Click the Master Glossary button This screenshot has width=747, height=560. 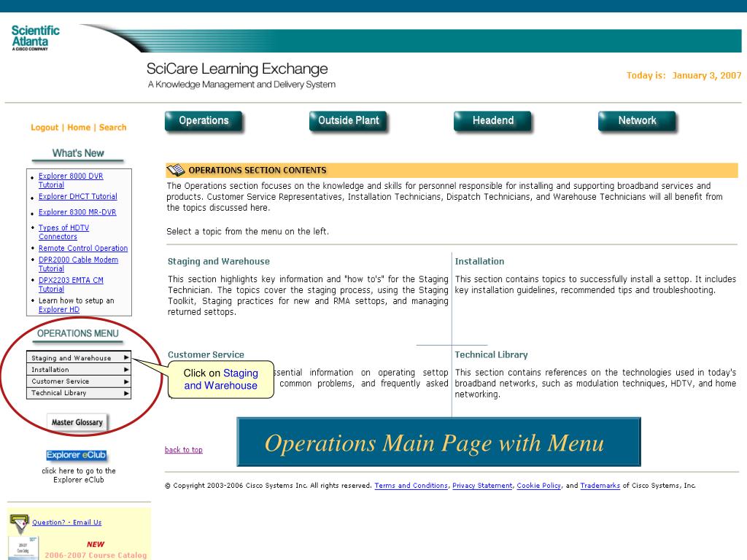(77, 422)
